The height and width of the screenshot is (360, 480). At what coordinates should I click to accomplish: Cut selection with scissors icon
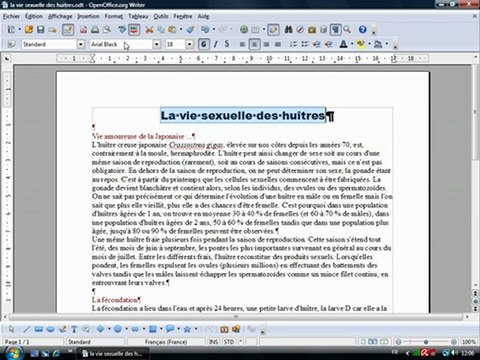pyautogui.click(x=149, y=30)
